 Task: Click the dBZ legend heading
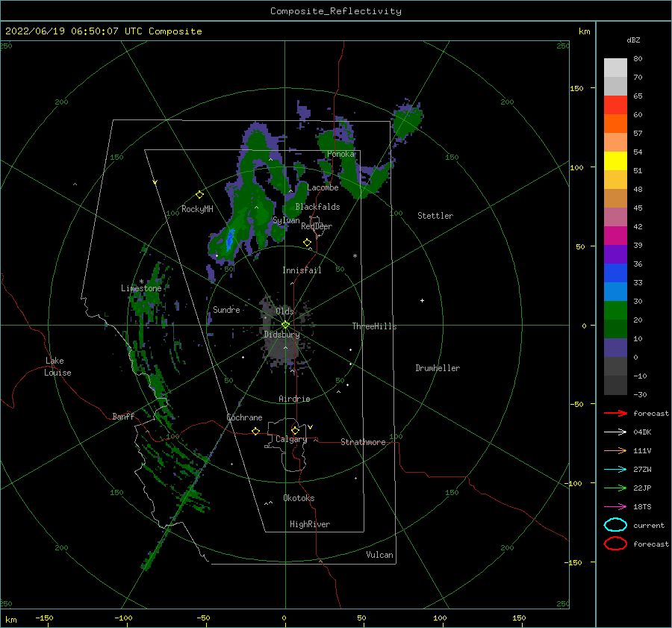pos(633,40)
